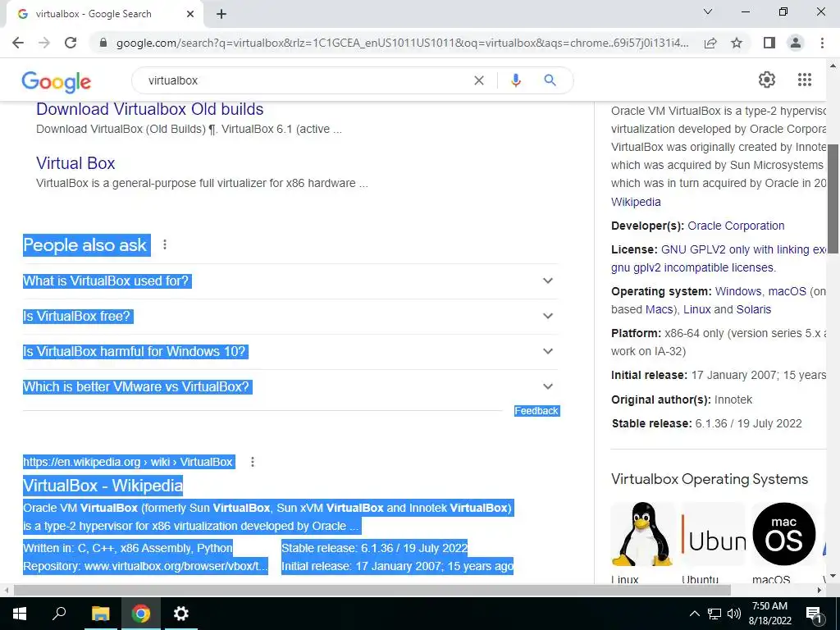Click macOS operating system thumbnail
Viewport: 840px width, 630px height.
[783, 535]
